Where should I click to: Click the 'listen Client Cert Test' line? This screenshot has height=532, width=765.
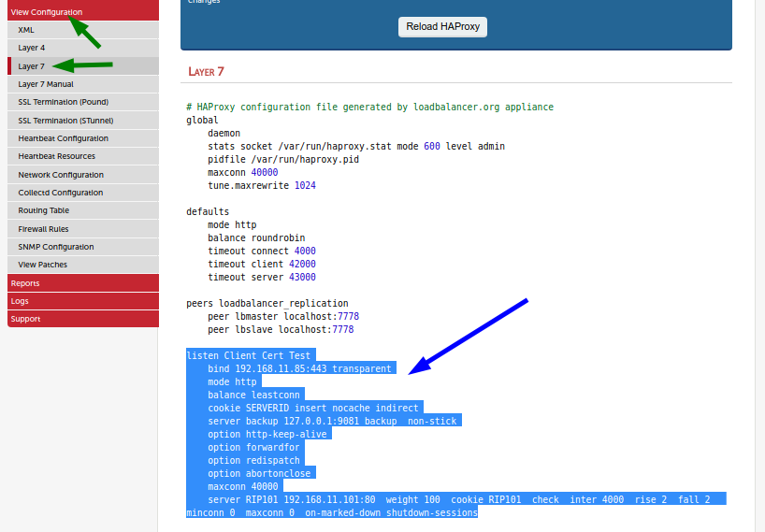coord(251,355)
